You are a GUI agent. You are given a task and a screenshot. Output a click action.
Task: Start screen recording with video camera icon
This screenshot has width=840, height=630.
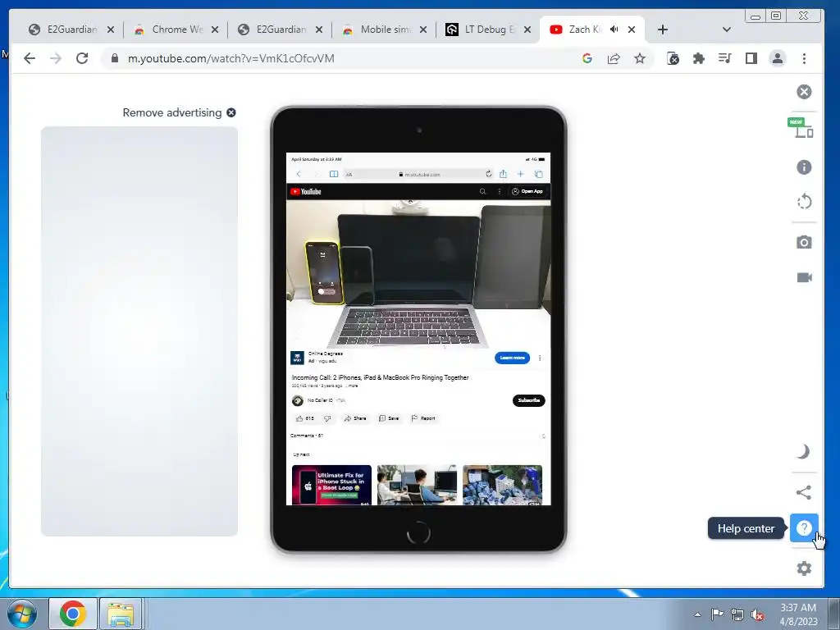804,277
